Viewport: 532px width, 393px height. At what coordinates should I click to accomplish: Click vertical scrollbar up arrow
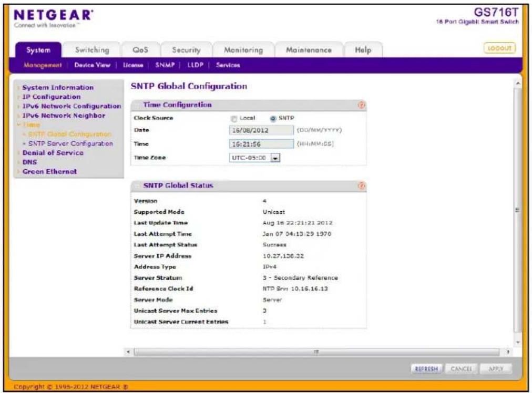[x=518, y=84]
